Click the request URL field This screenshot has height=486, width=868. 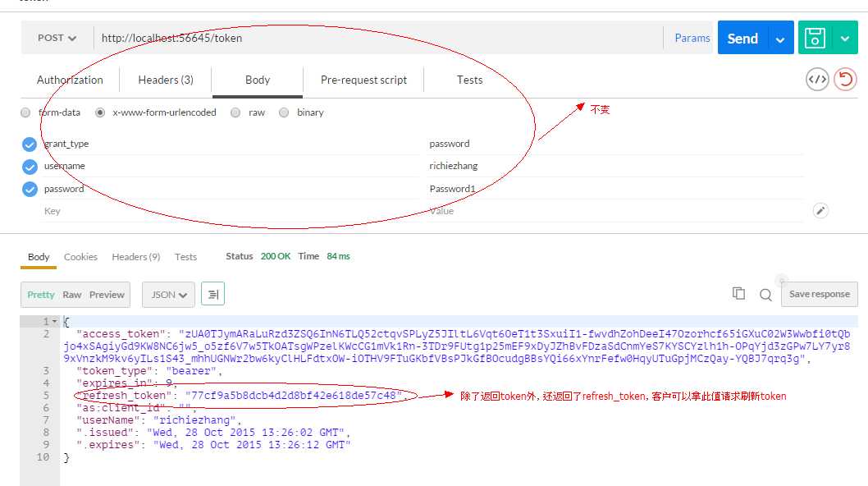click(378, 39)
